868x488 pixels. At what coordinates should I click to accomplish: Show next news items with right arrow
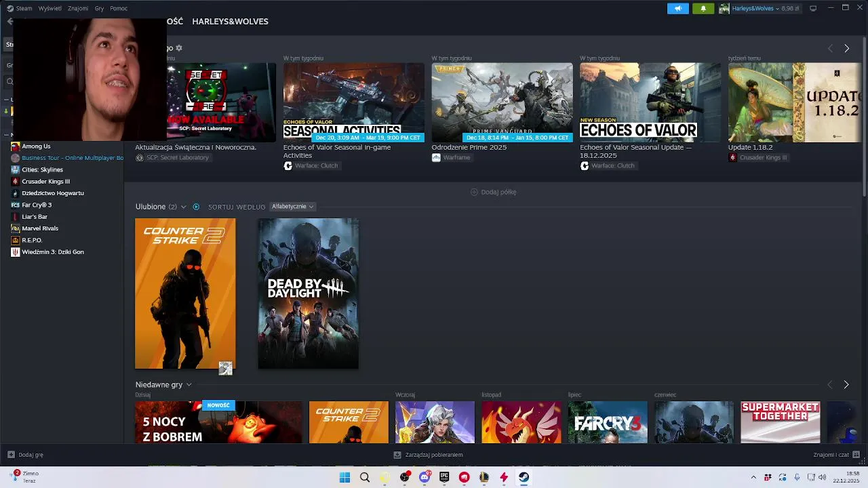click(846, 48)
